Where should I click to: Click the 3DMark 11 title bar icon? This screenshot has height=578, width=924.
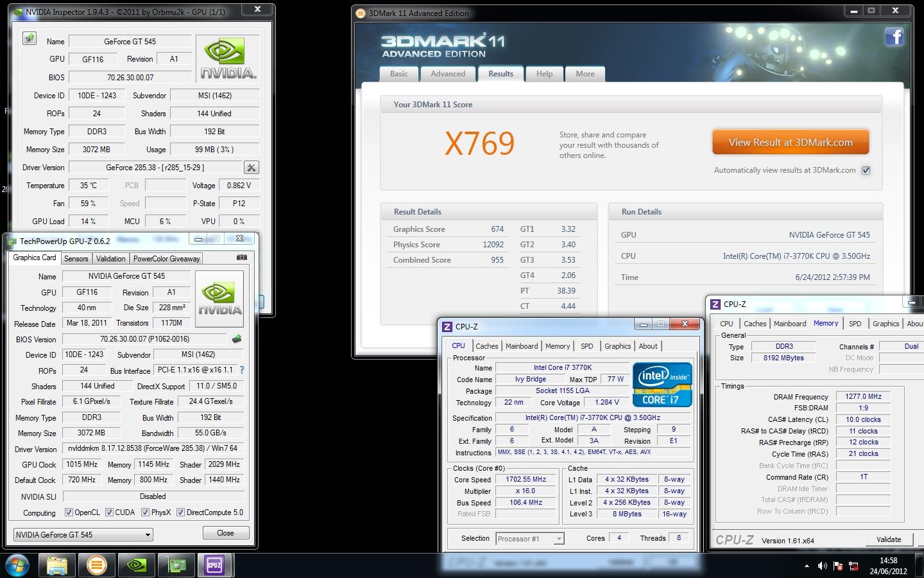(x=361, y=13)
